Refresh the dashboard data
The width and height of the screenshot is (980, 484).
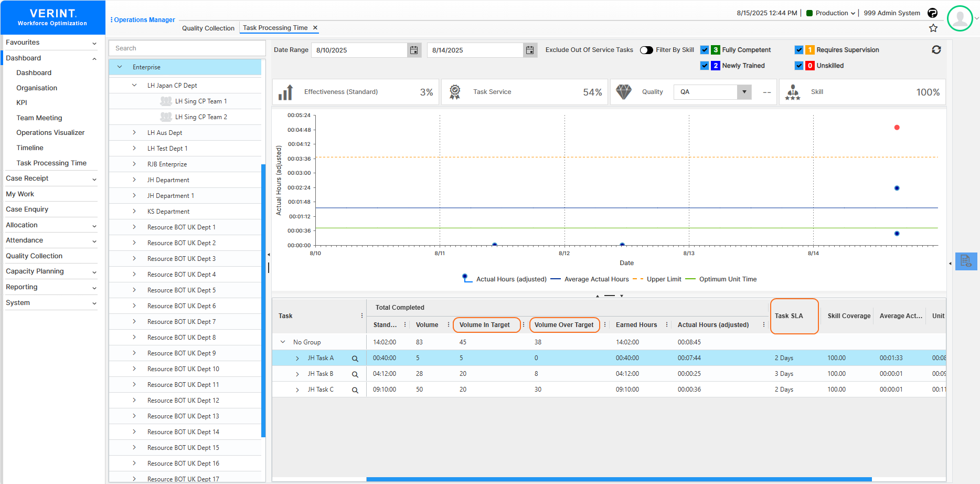[x=936, y=49]
